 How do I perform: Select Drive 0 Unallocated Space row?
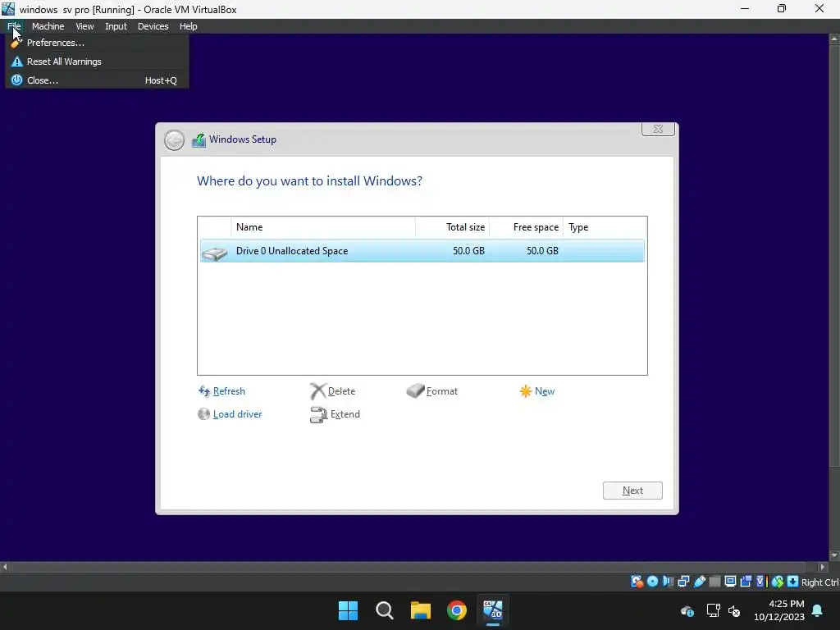[422, 251]
